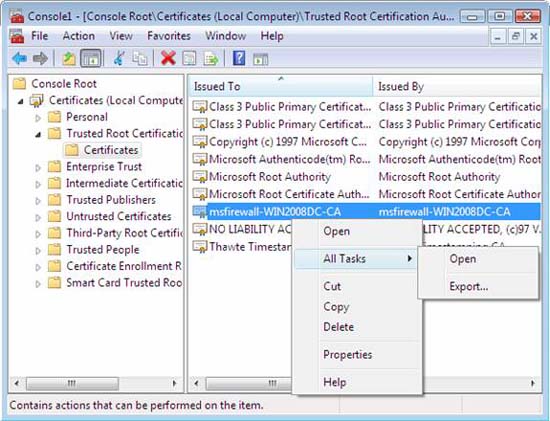Click the Copy toolbar icon
The image size is (550, 421).
click(x=140, y=58)
